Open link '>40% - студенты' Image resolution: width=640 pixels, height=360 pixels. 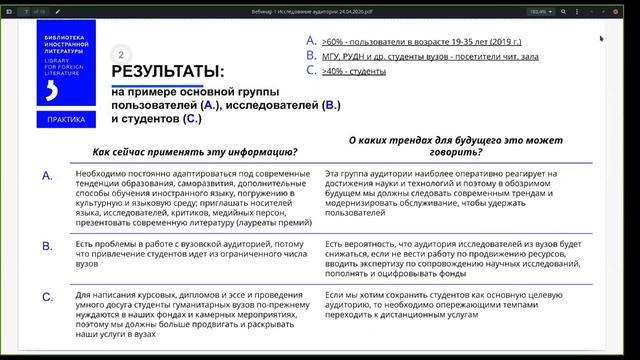(x=353, y=71)
